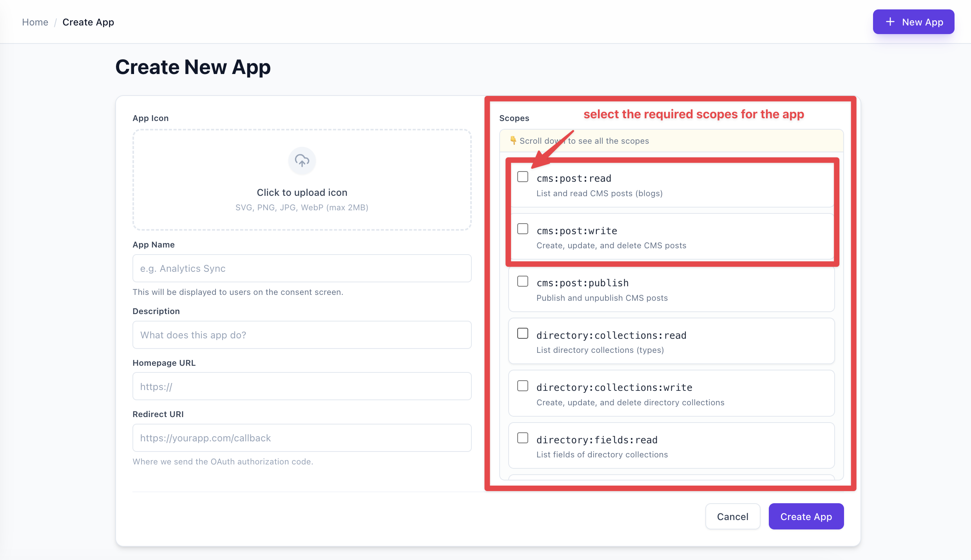Click the Publish and unpublish CMS posts card
The height and width of the screenshot is (560, 971).
pos(671,290)
